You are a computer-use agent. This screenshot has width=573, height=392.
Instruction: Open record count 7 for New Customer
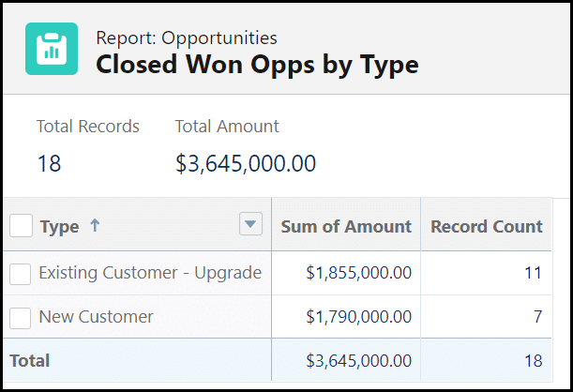click(537, 317)
